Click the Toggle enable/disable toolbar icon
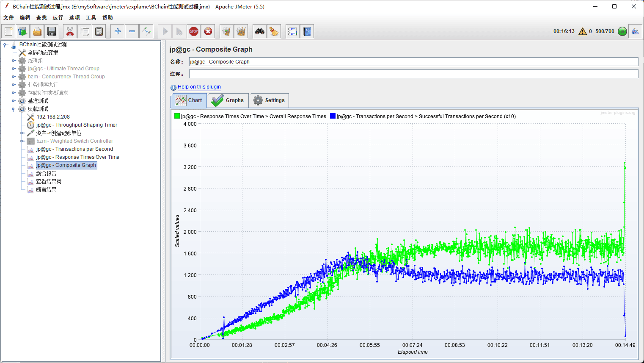Image resolution: width=644 pixels, height=363 pixels. [146, 31]
